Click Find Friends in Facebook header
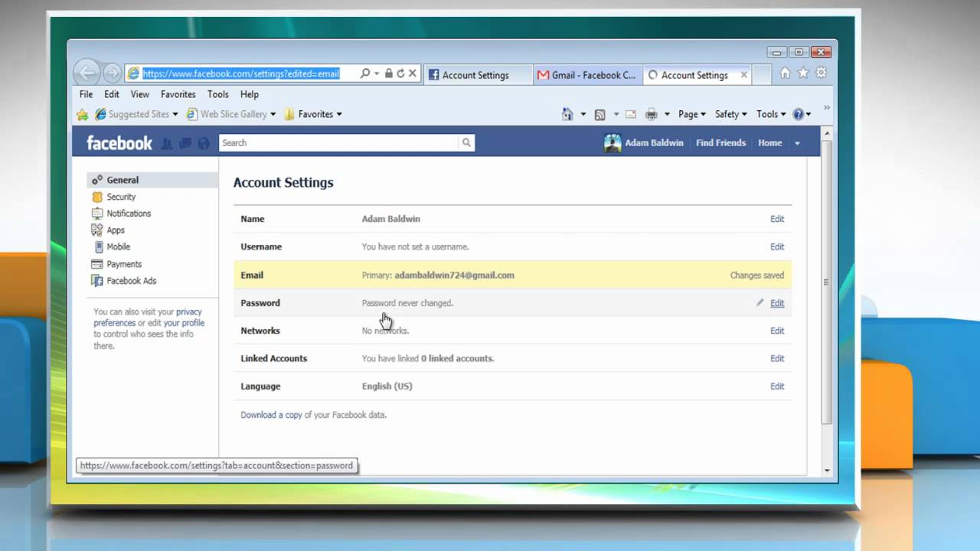 (720, 143)
